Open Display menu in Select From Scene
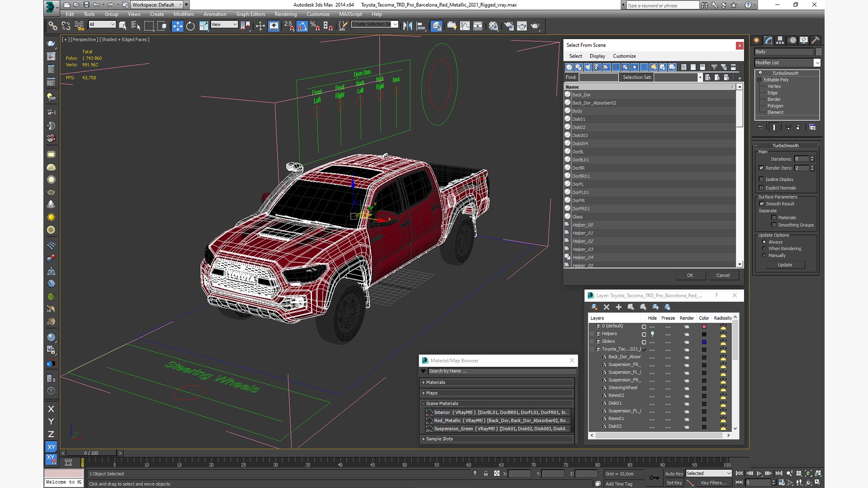 point(597,56)
